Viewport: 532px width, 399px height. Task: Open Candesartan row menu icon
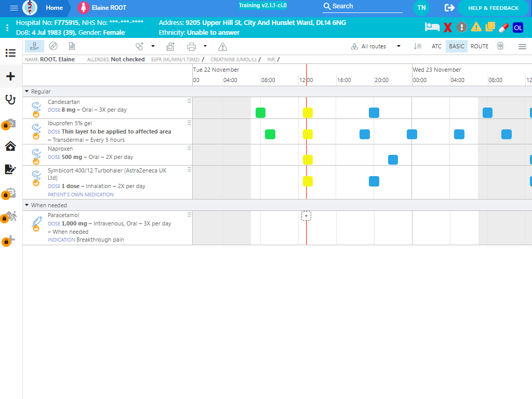click(x=189, y=101)
